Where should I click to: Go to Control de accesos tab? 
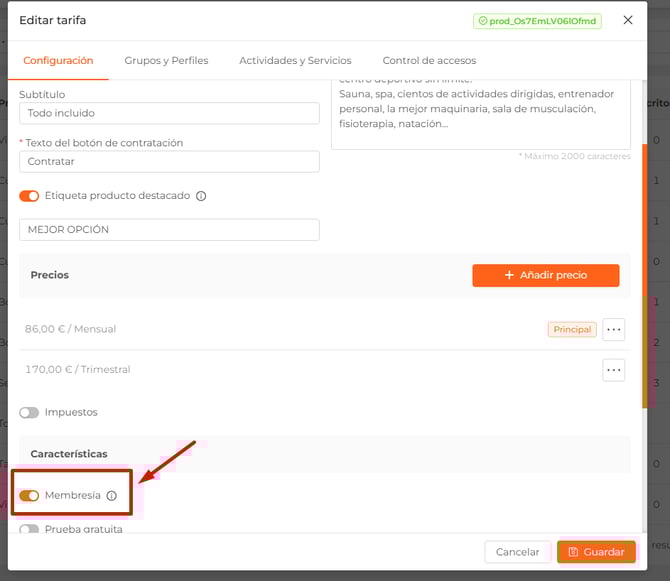tap(429, 61)
